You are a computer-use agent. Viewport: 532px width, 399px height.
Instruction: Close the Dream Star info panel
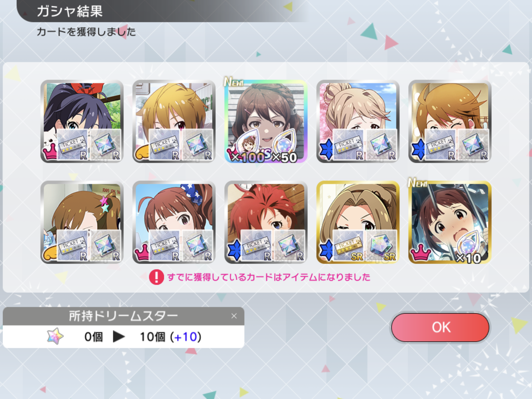(234, 316)
